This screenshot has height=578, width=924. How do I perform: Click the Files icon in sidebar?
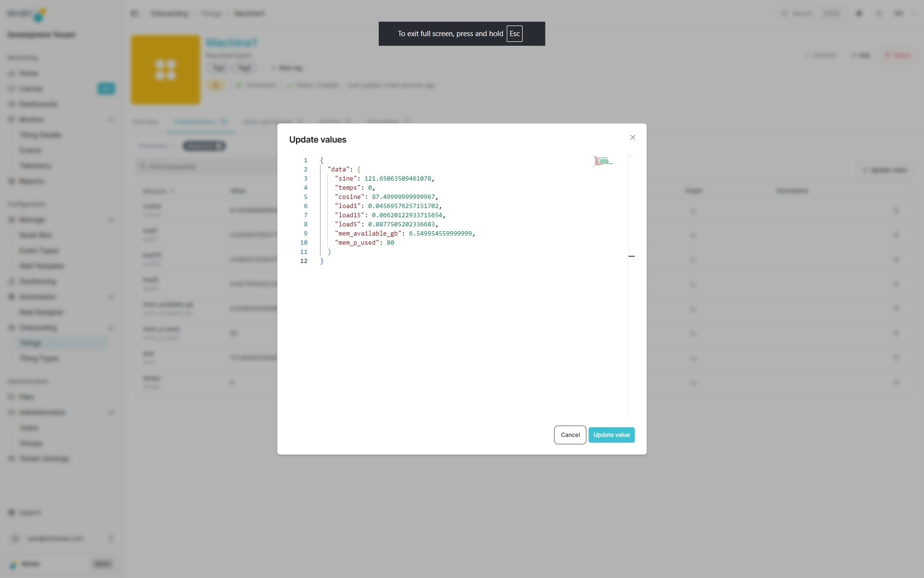click(x=12, y=397)
